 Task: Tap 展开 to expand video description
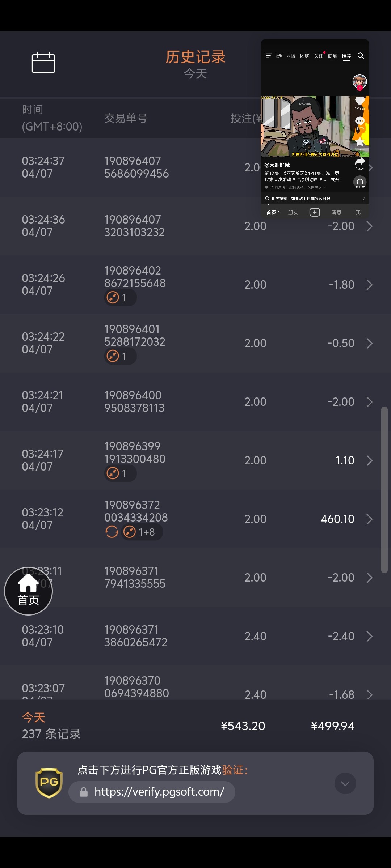tap(335, 179)
